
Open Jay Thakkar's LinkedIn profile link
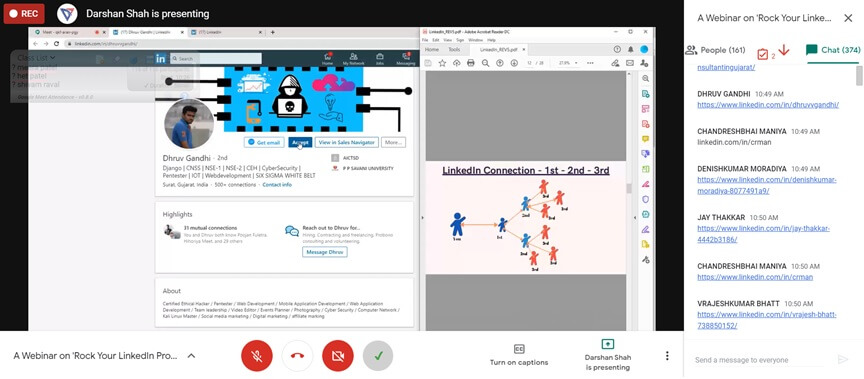763,234
